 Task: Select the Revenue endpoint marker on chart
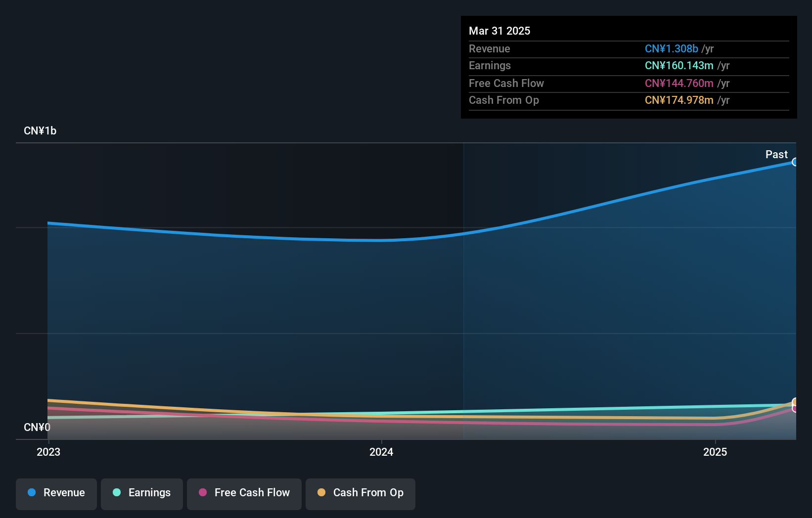click(x=795, y=162)
